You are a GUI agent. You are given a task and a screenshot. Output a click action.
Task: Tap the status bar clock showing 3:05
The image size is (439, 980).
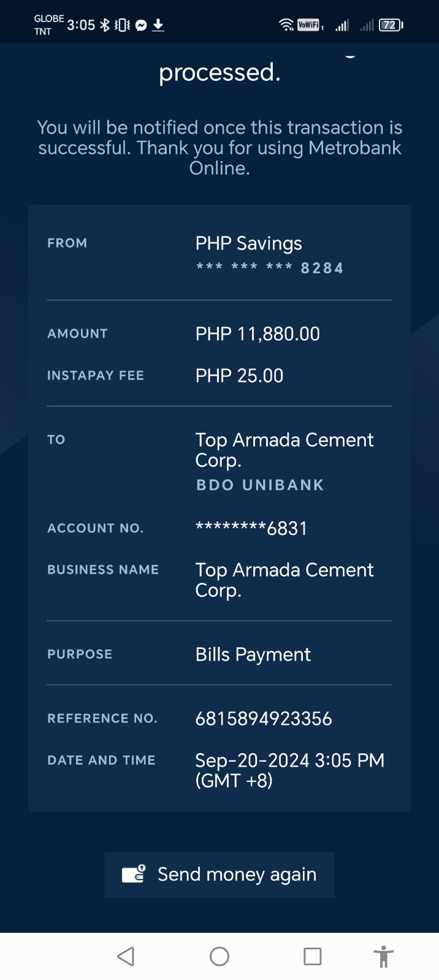pyautogui.click(x=81, y=25)
